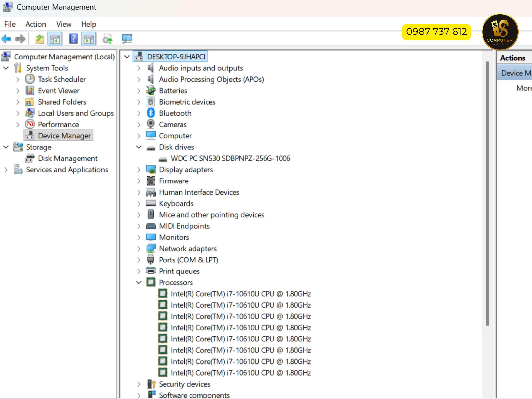Click the blue Help question mark icon
532x399 pixels.
(x=73, y=39)
